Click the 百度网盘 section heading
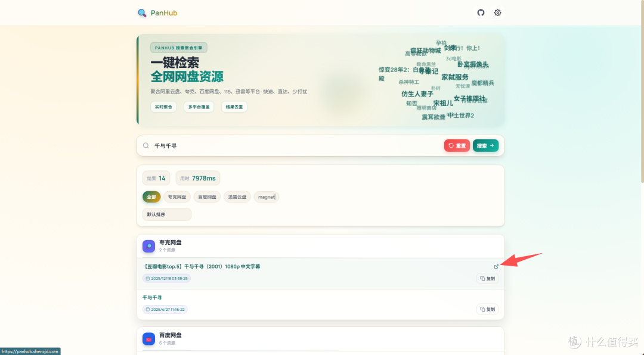 point(170,335)
